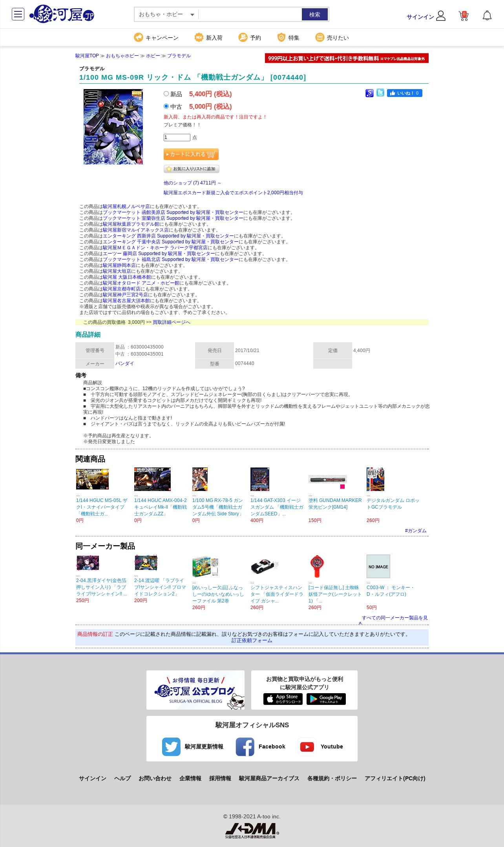The width and height of the screenshot is (504, 847).
Task: Click the キャンペーン megaphone icon
Action: coord(139,37)
